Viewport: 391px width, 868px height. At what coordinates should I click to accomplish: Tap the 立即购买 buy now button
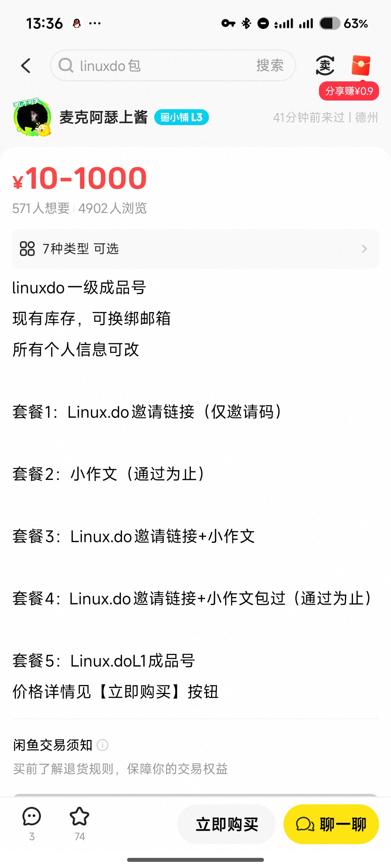pos(227,824)
